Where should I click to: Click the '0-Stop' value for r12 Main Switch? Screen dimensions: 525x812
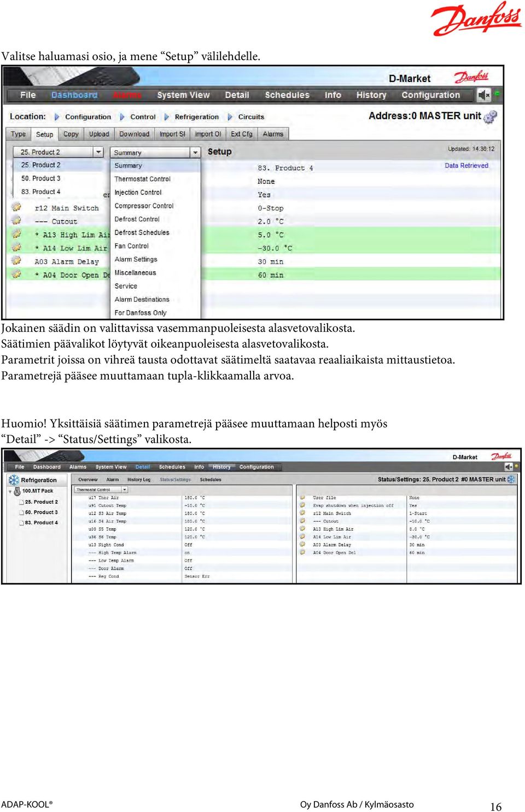coord(271,208)
